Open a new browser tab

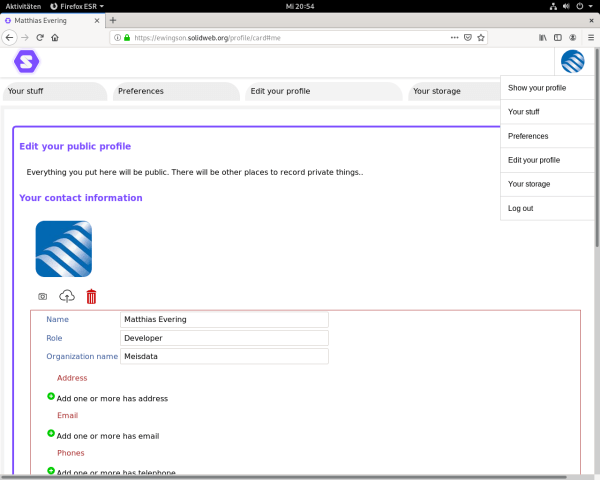(113, 20)
